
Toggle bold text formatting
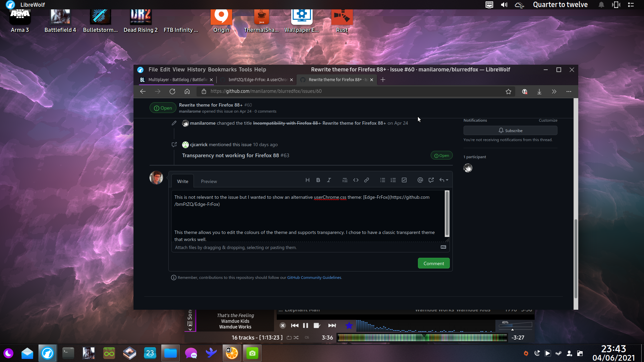[x=318, y=180]
